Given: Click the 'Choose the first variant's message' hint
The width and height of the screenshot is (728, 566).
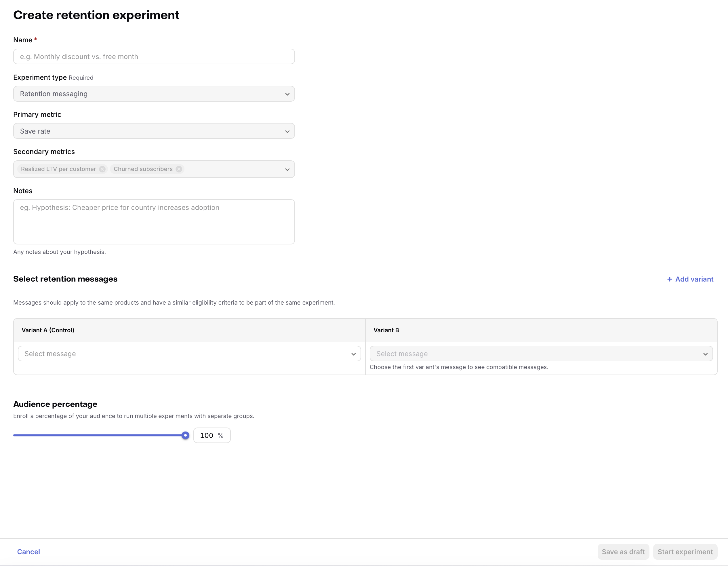Looking at the screenshot, I should pyautogui.click(x=459, y=367).
